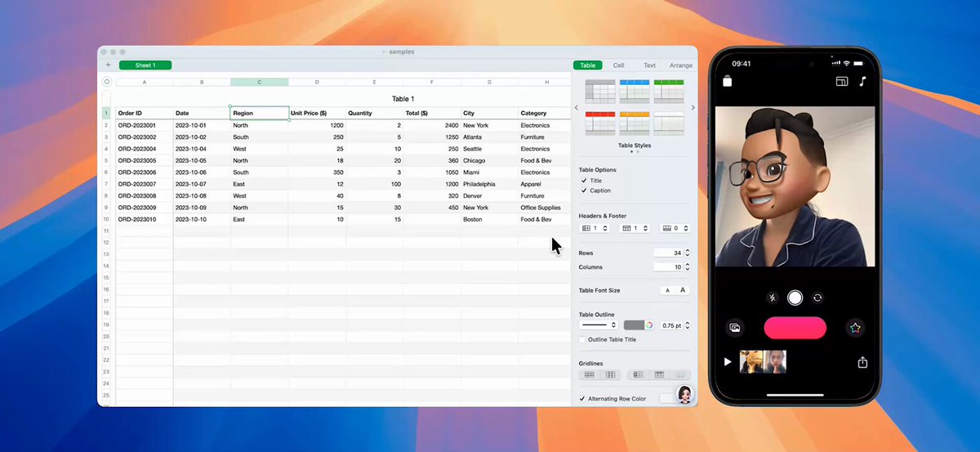Screen dimensions: 980x452
Task: Select the blue header table style thumbnail
Action: (x=634, y=91)
